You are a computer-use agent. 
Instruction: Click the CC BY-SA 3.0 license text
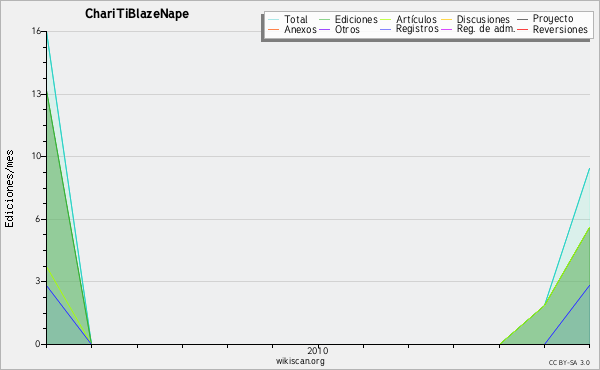click(x=569, y=363)
